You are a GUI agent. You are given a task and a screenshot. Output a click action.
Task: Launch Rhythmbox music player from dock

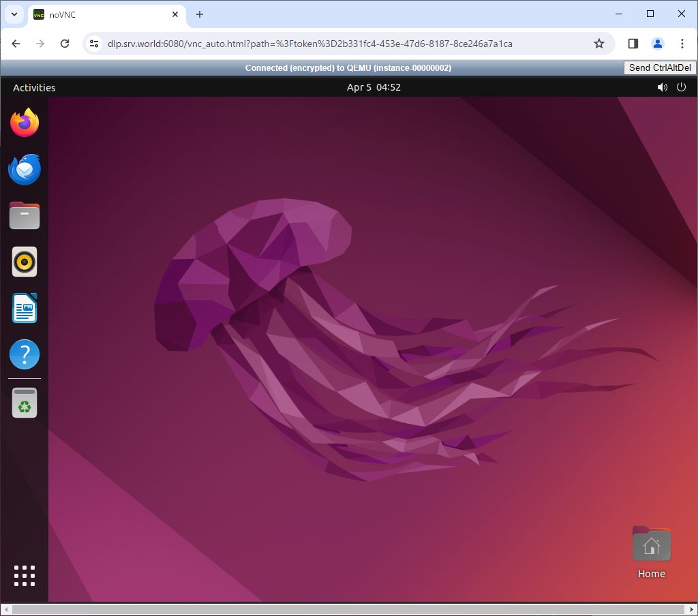25,262
